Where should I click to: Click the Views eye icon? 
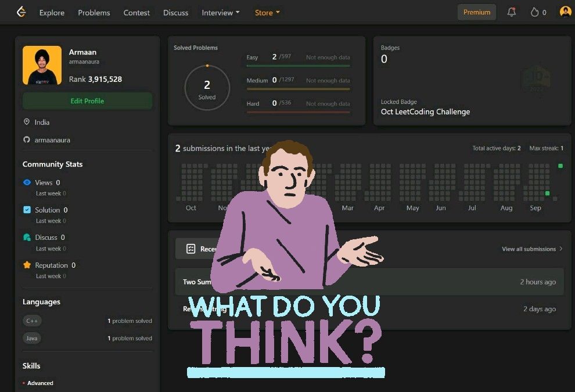[x=27, y=182]
